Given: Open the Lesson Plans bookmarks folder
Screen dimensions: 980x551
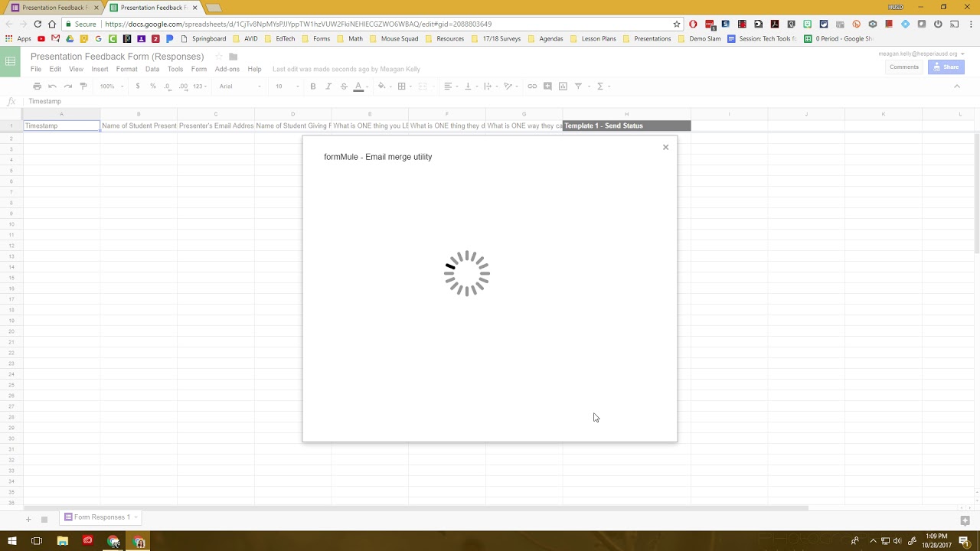Looking at the screenshot, I should [x=593, y=38].
